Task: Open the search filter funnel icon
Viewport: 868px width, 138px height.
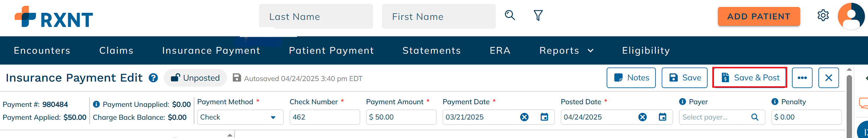Action: (x=538, y=15)
